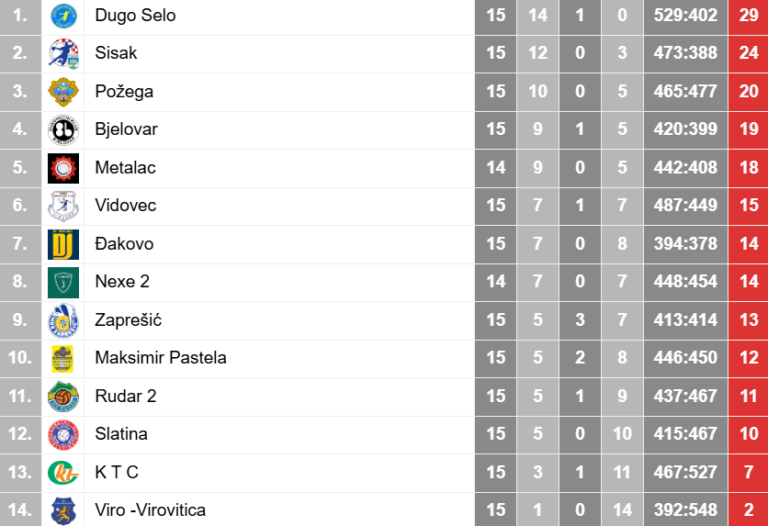Click the Zaprešić team name
The height and width of the screenshot is (526, 768).
(128, 320)
